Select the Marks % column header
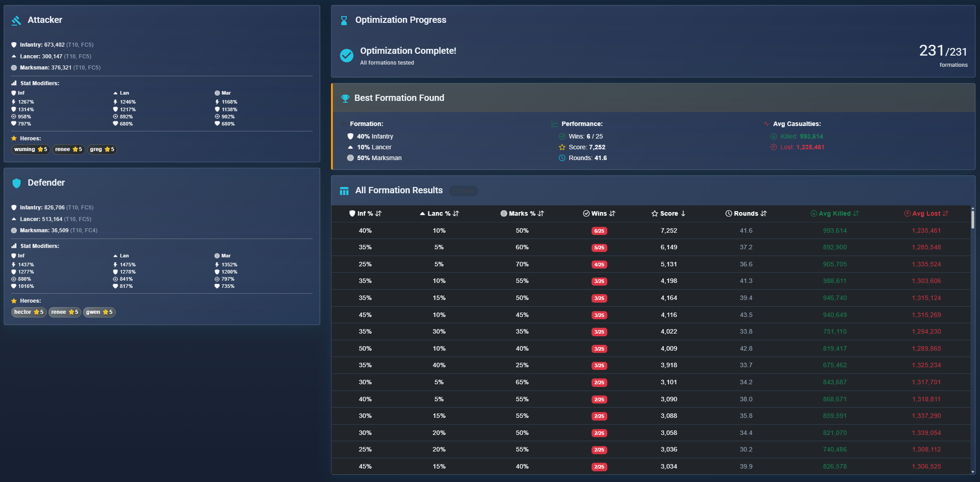 (523, 213)
